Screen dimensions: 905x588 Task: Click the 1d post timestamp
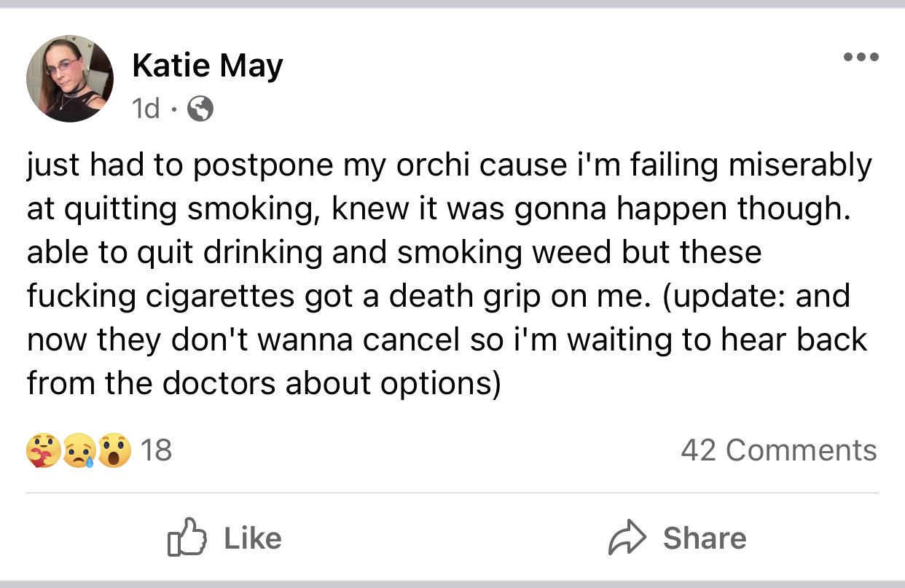click(x=146, y=109)
